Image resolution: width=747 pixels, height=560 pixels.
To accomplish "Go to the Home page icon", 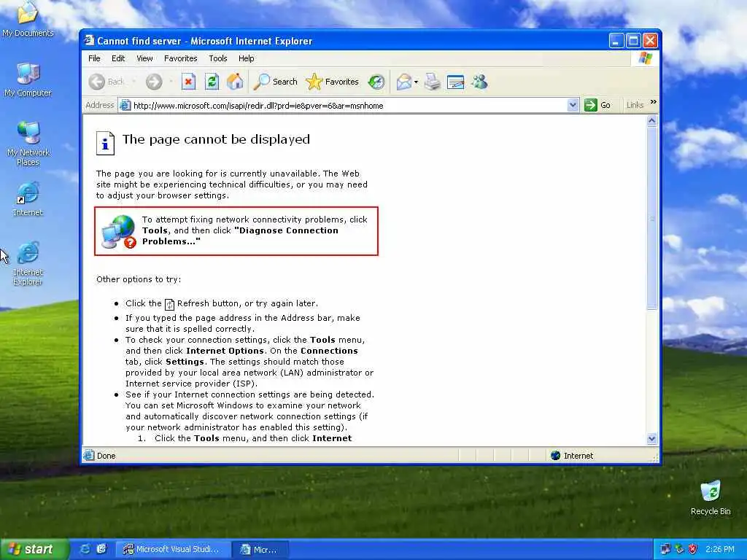I will click(235, 82).
